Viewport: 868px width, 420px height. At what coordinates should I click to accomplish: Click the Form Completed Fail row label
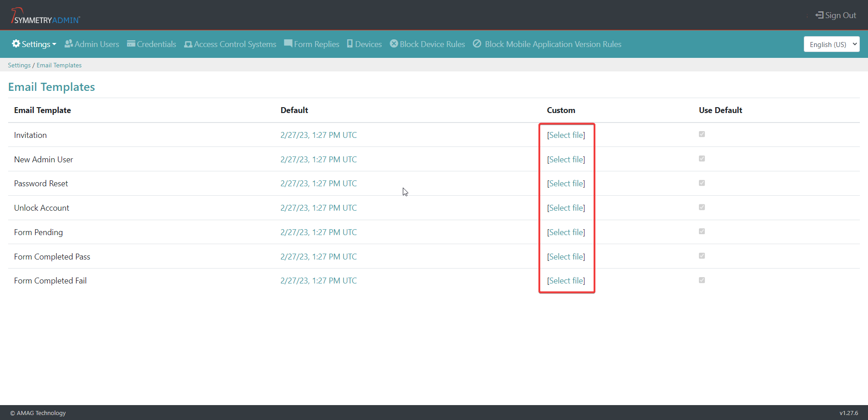pyautogui.click(x=50, y=281)
